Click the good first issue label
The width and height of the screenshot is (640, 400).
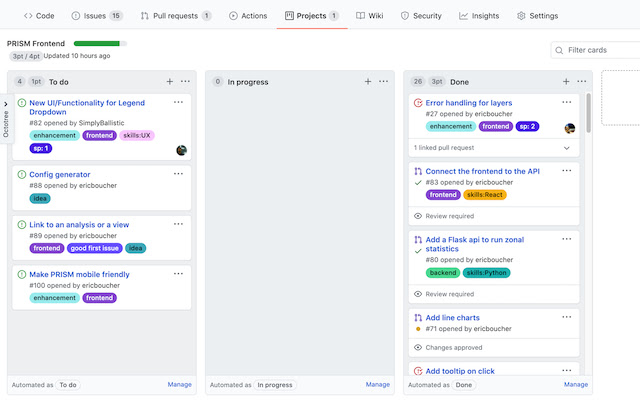(94, 248)
